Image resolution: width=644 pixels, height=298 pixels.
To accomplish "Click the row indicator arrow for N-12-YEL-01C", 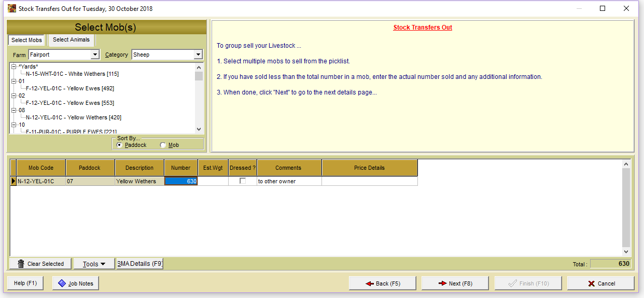I will (13, 181).
